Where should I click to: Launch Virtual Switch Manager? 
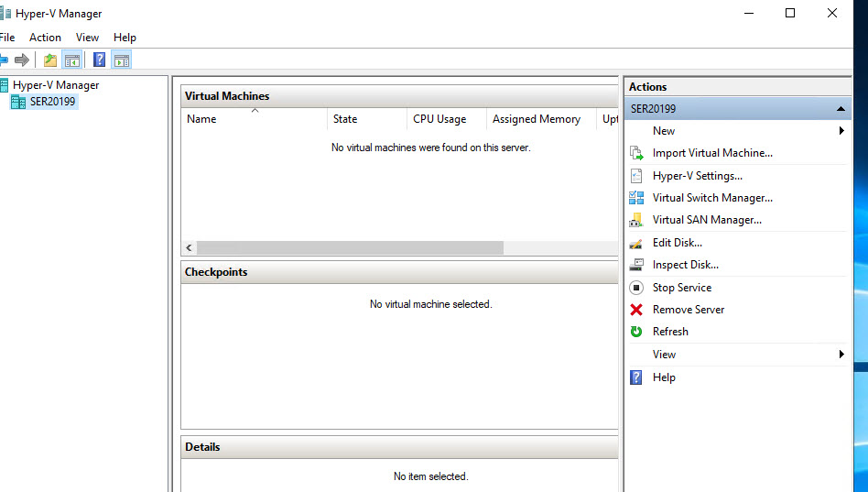pyautogui.click(x=711, y=198)
